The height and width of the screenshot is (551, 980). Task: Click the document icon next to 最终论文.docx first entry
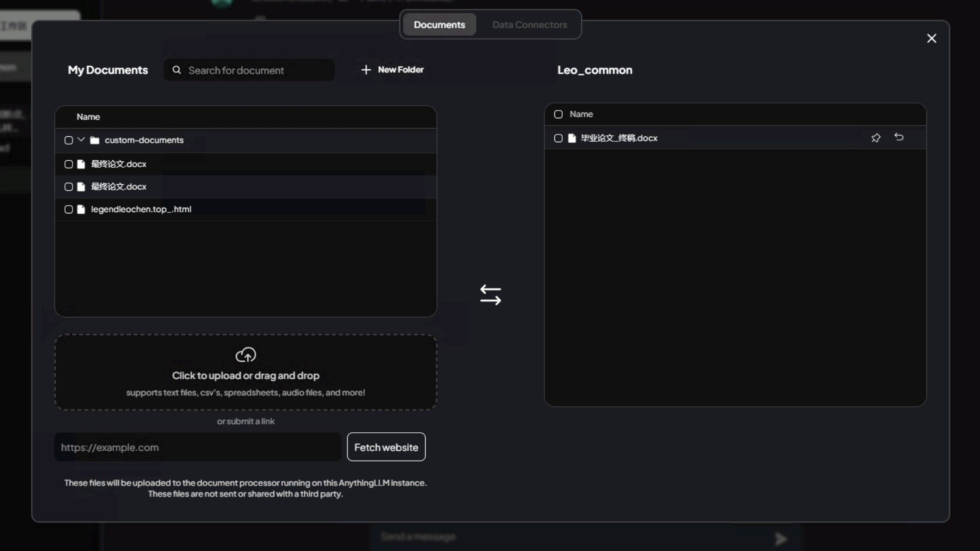click(81, 163)
